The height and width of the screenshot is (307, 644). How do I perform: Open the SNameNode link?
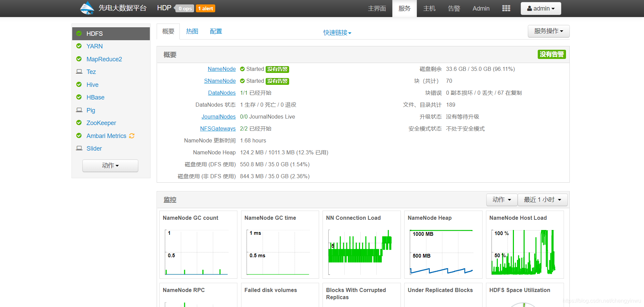[x=220, y=81]
